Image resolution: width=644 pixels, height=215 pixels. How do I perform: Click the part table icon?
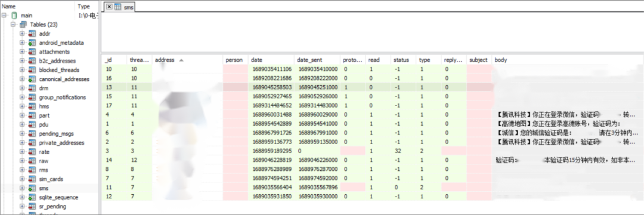coord(32,116)
